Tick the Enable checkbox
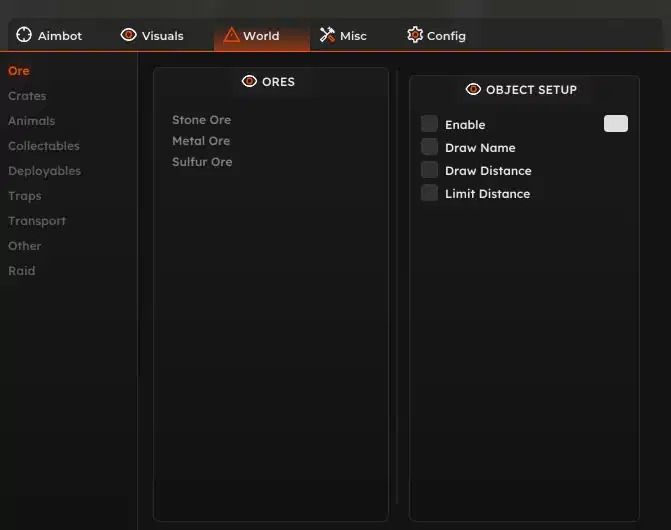Screen dimensions: 671x530 [x=429, y=124]
